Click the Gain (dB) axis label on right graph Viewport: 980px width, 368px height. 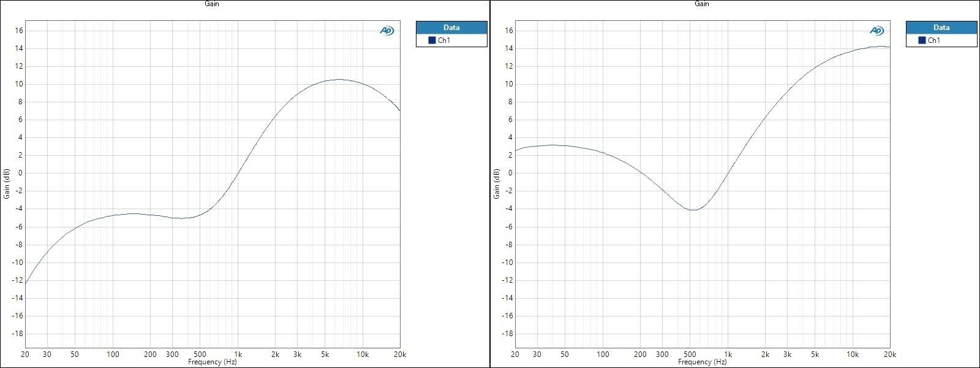[x=497, y=183]
